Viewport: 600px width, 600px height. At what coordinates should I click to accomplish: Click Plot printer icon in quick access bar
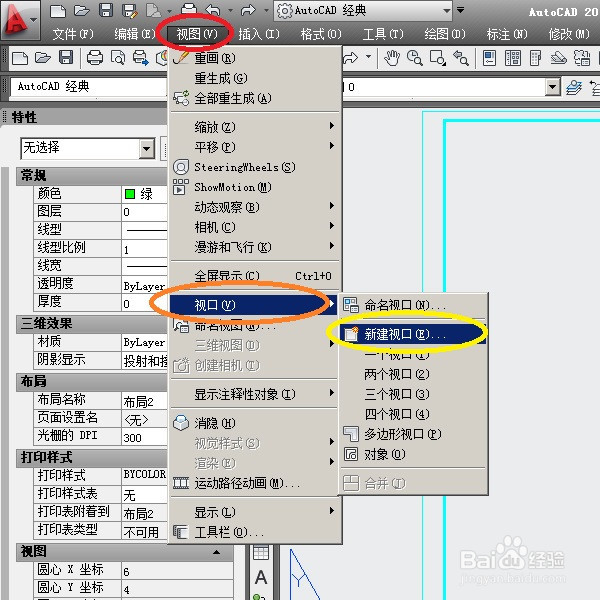pyautogui.click(x=189, y=9)
